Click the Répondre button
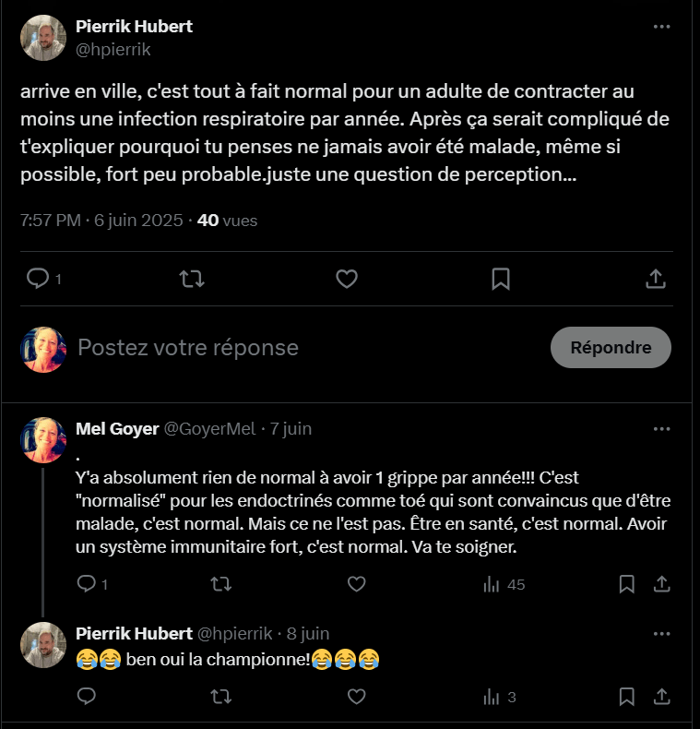Viewport: 700px width, 729px height. [611, 348]
